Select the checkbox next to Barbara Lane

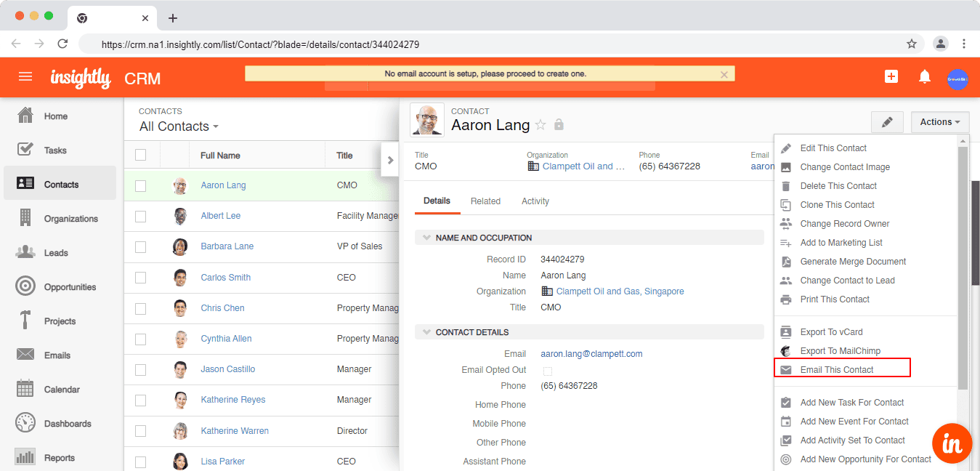(142, 247)
